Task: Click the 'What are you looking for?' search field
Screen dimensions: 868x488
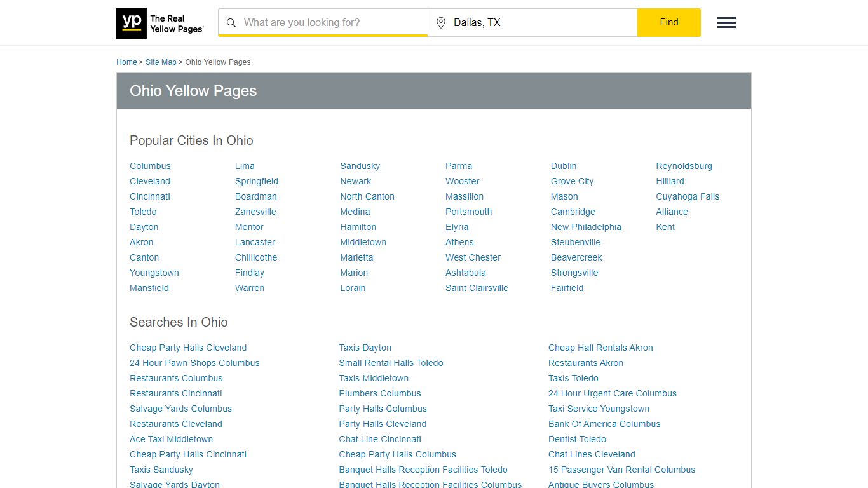Action: coord(323,22)
